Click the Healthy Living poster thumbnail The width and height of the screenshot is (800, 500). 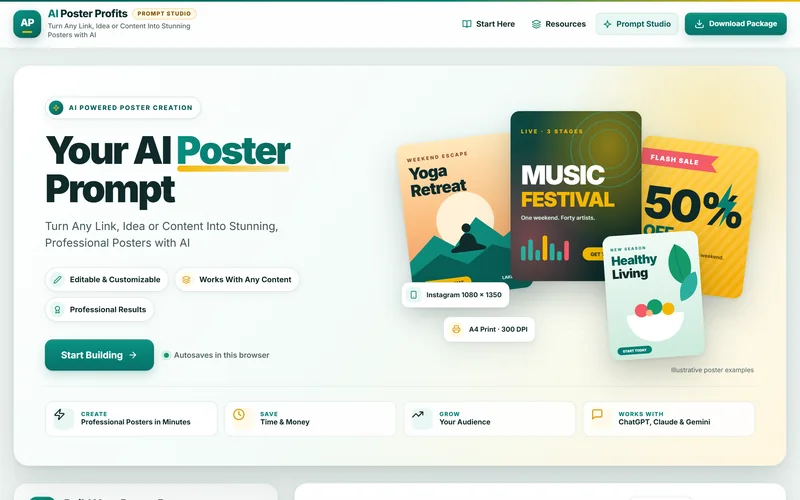pos(654,296)
